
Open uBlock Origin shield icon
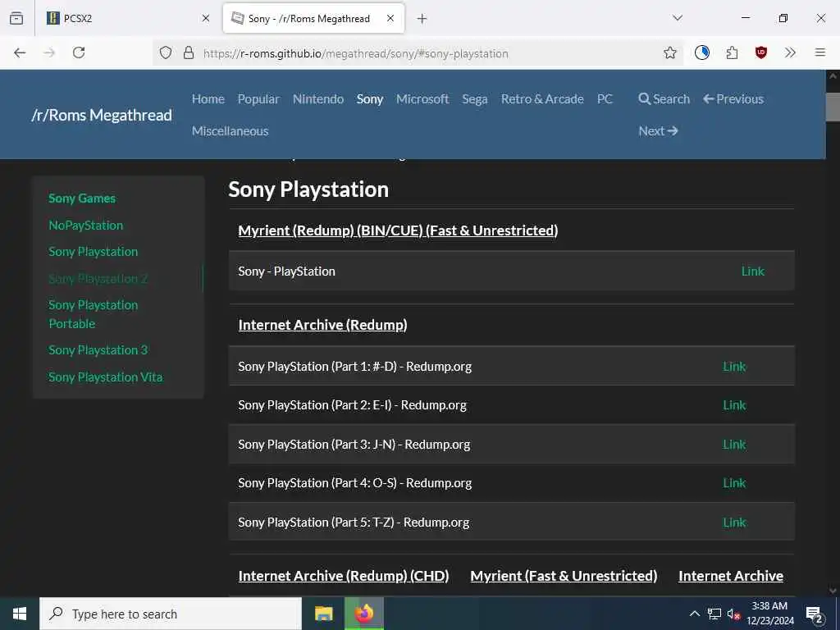(760, 52)
